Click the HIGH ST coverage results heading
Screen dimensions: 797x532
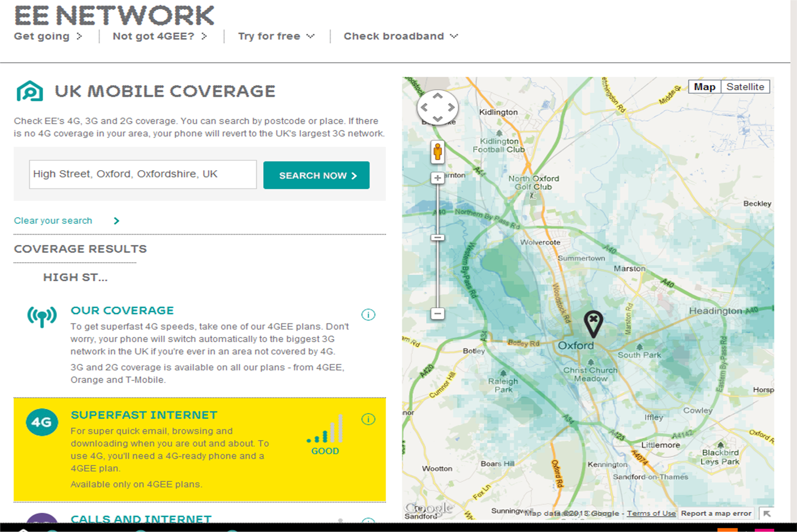pyautogui.click(x=75, y=277)
